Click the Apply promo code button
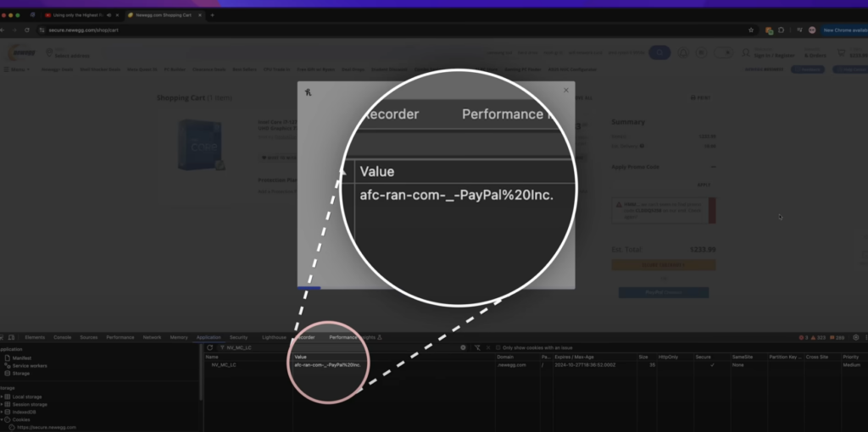Viewport: 868px width, 432px height. 704,185
